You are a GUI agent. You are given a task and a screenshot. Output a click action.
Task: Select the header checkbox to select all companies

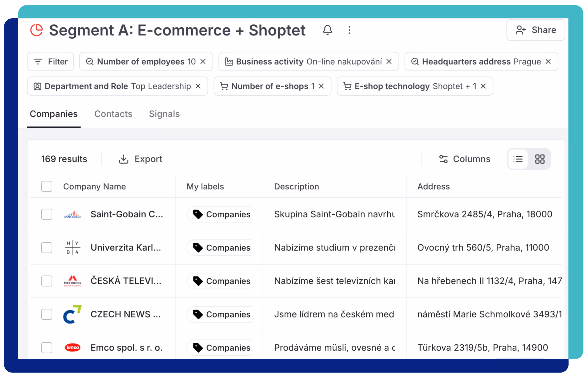point(46,186)
